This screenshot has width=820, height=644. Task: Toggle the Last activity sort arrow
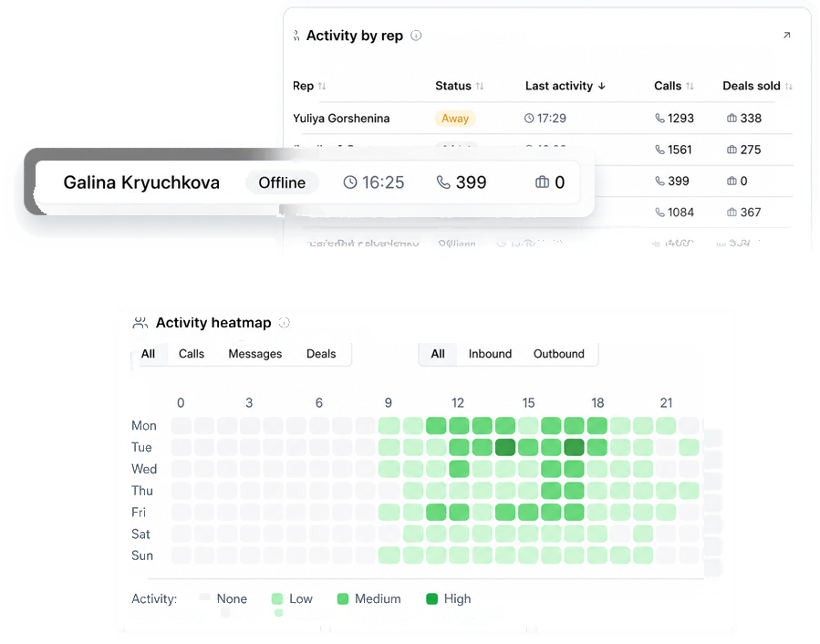click(602, 86)
